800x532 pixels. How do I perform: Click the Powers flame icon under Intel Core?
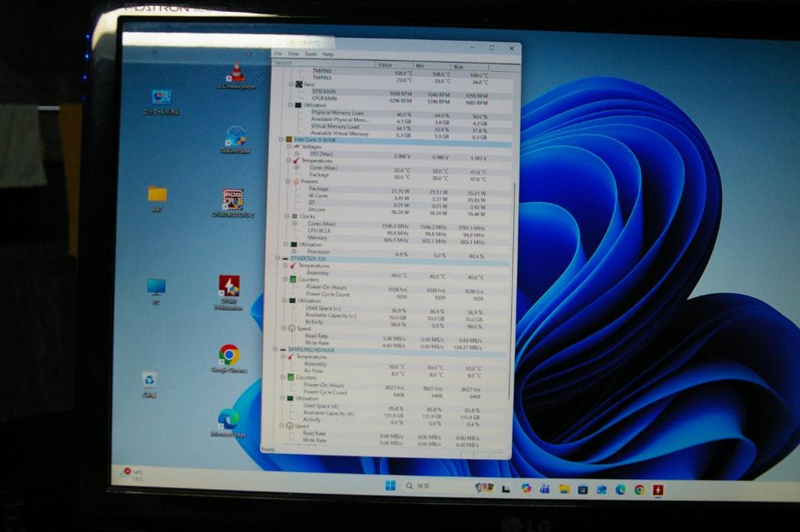(296, 182)
